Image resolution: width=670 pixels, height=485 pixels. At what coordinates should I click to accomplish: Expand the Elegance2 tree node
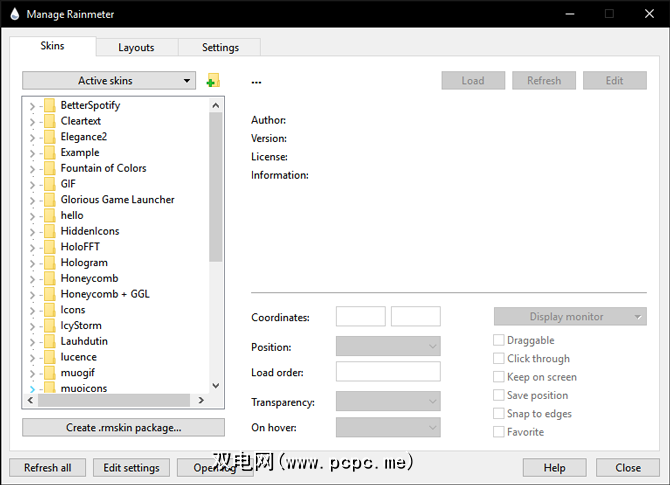[31, 137]
